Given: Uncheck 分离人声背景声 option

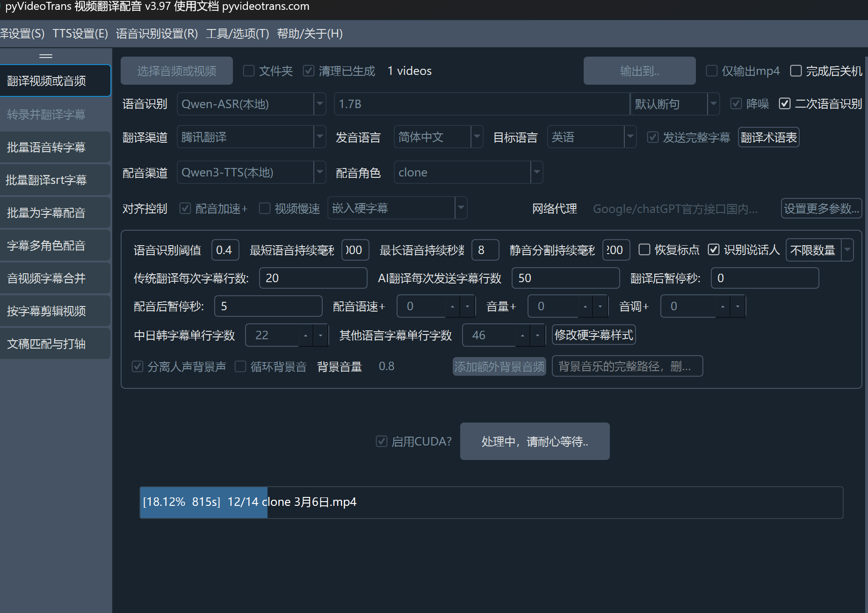Looking at the screenshot, I should 137,366.
